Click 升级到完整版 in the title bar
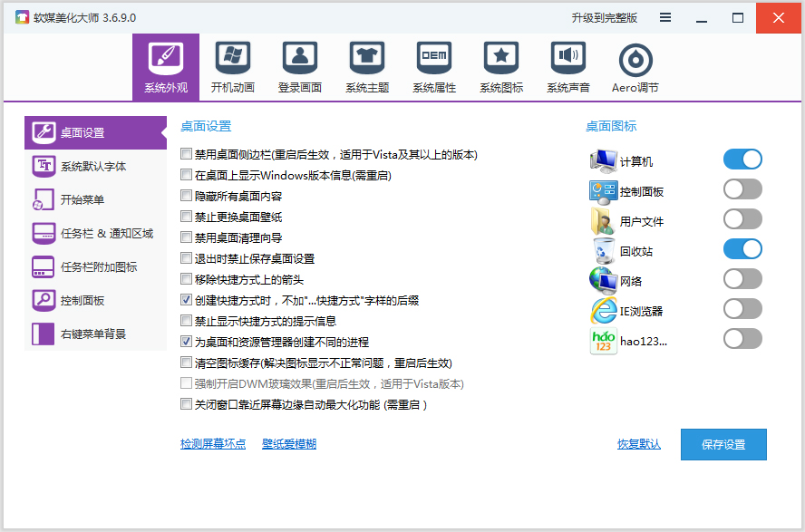This screenshot has height=532, width=805. 605,18
